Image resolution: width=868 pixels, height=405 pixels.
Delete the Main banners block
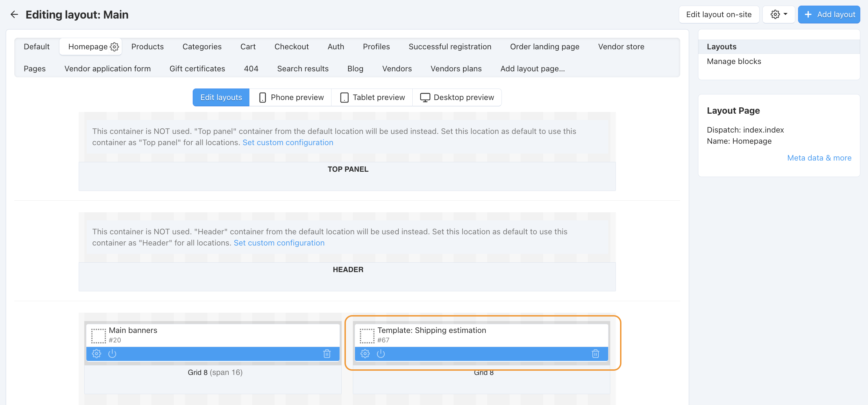tap(327, 354)
